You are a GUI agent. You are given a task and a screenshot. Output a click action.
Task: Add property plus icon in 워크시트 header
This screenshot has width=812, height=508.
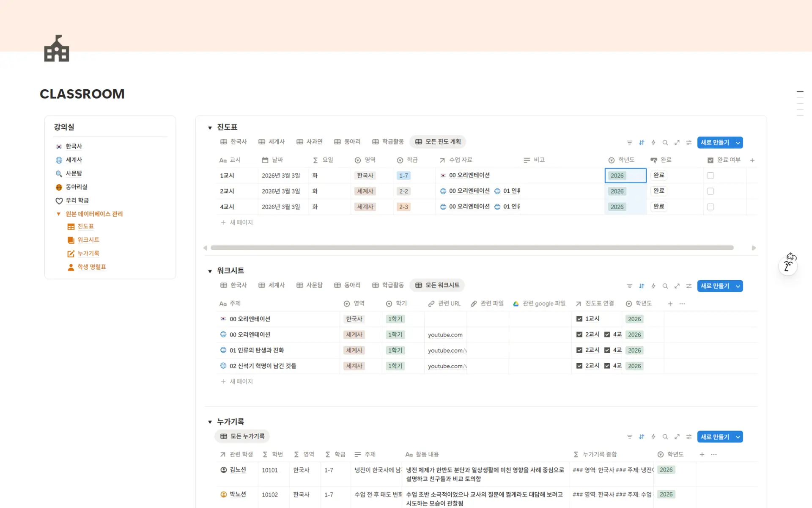670,304
